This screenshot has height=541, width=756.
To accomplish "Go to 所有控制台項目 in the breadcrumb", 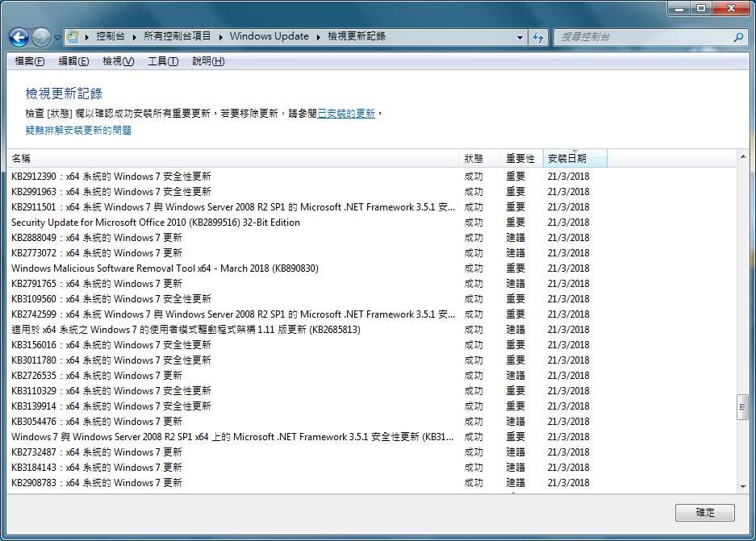I will coord(177,36).
